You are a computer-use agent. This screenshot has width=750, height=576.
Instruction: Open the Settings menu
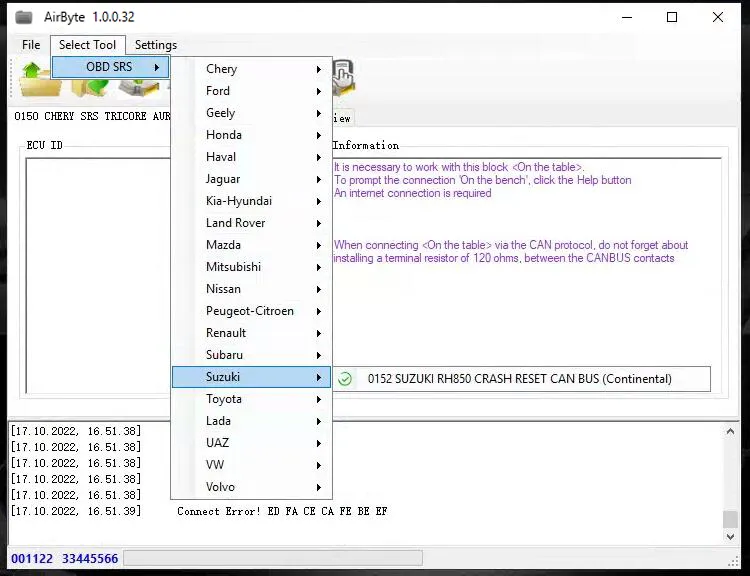coord(155,45)
